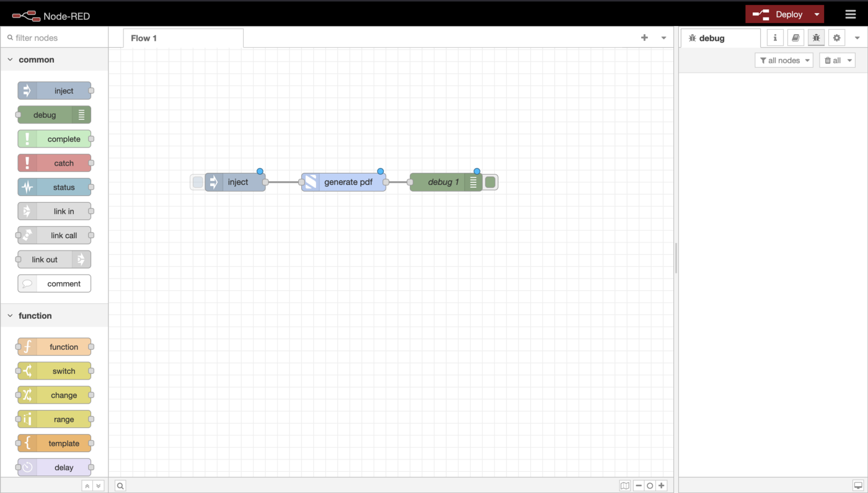Image resolution: width=868 pixels, height=493 pixels.
Task: Toggle the navigator map view
Action: click(625, 486)
